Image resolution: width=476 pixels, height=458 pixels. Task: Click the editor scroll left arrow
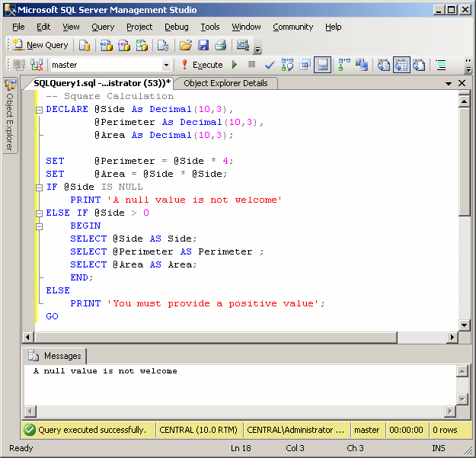(27, 337)
